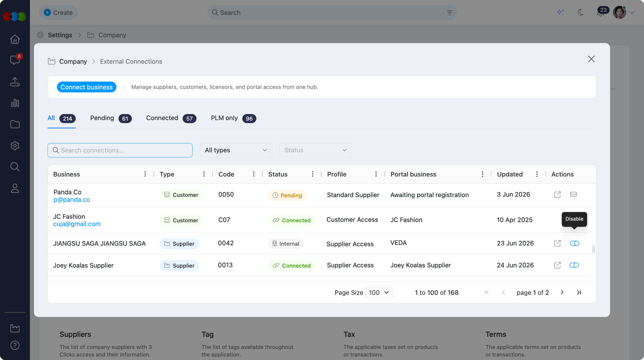The height and width of the screenshot is (360, 644).
Task: Expand the All types dropdown
Action: pyautogui.click(x=236, y=150)
